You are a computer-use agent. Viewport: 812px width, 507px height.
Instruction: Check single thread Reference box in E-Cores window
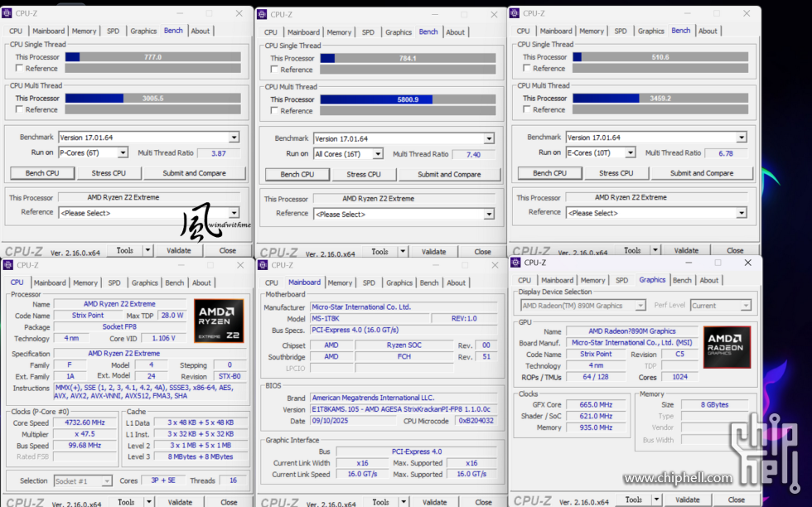tap(527, 69)
